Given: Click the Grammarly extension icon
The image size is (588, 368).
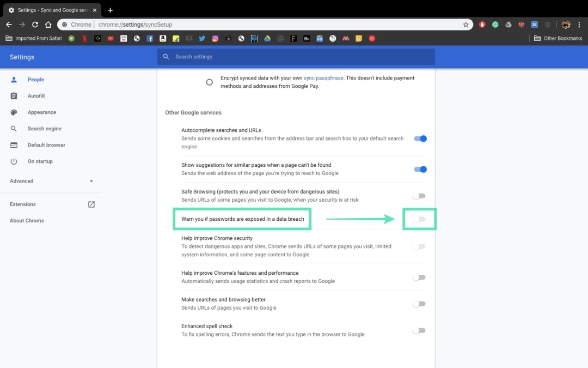Looking at the screenshot, I should pyautogui.click(x=495, y=25).
